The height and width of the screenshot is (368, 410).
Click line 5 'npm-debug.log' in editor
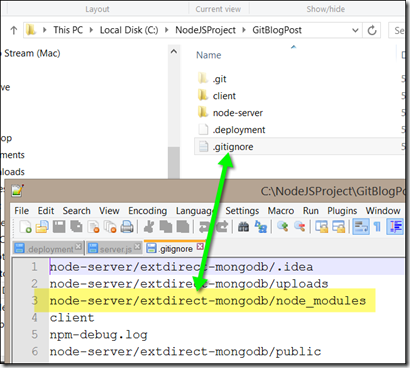[x=98, y=335]
